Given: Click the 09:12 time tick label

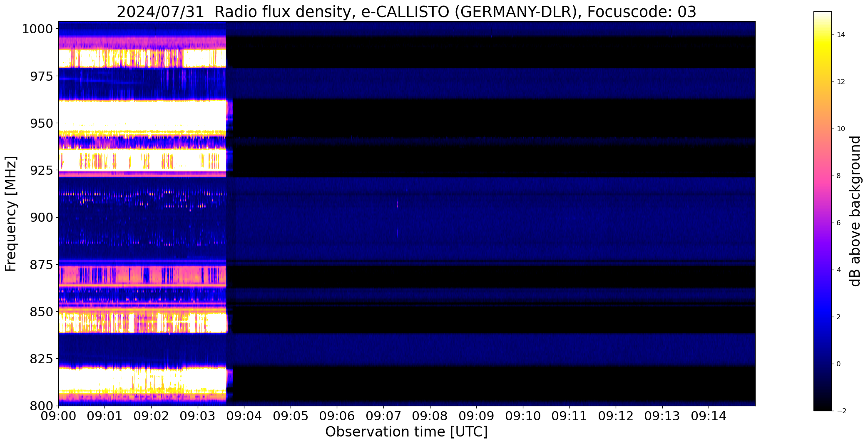Looking at the screenshot, I should coord(616,416).
